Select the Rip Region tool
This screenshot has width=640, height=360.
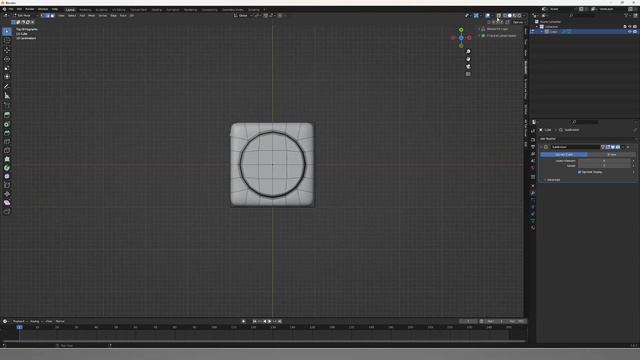[7, 211]
